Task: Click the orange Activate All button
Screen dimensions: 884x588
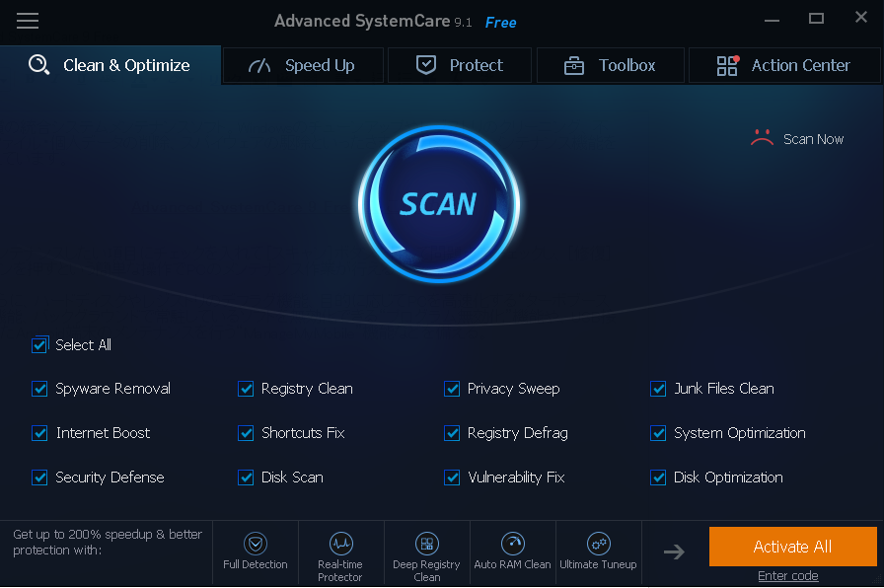Action: click(x=792, y=547)
